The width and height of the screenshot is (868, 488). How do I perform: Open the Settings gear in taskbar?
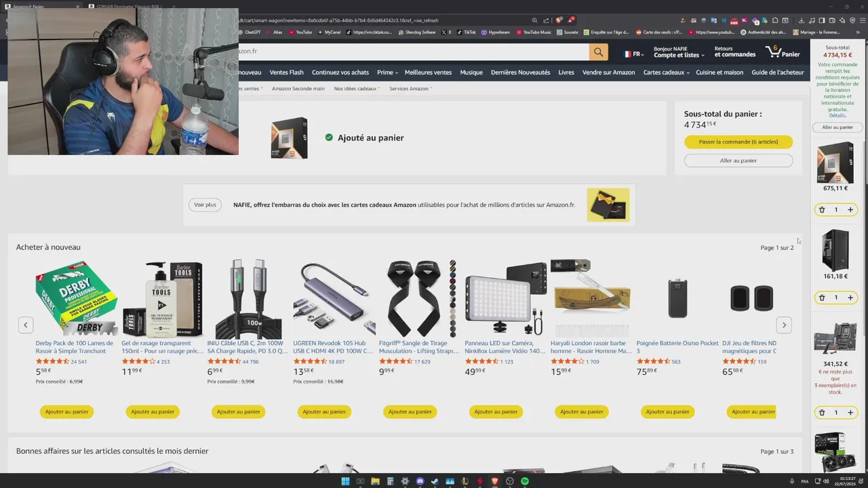[x=405, y=481]
